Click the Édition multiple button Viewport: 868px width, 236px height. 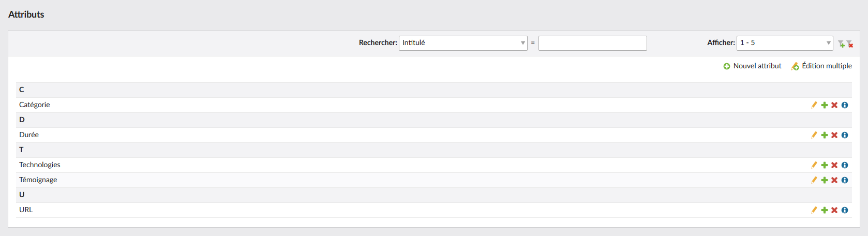pos(821,66)
